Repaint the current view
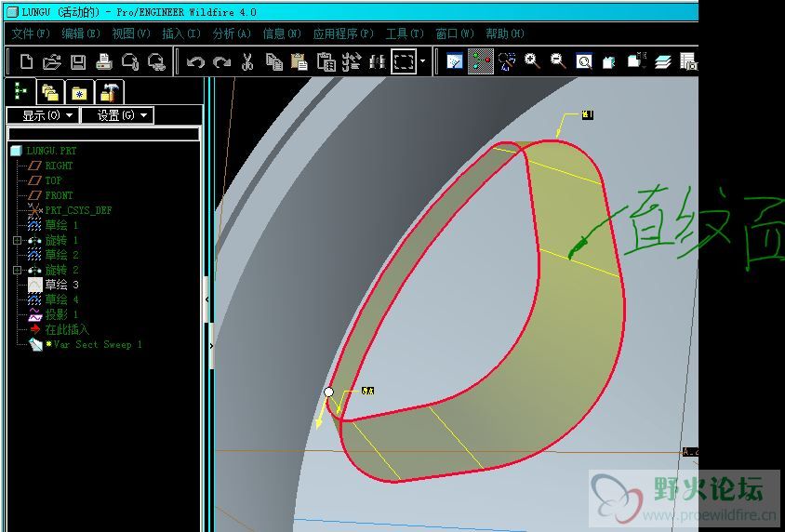 [x=455, y=61]
